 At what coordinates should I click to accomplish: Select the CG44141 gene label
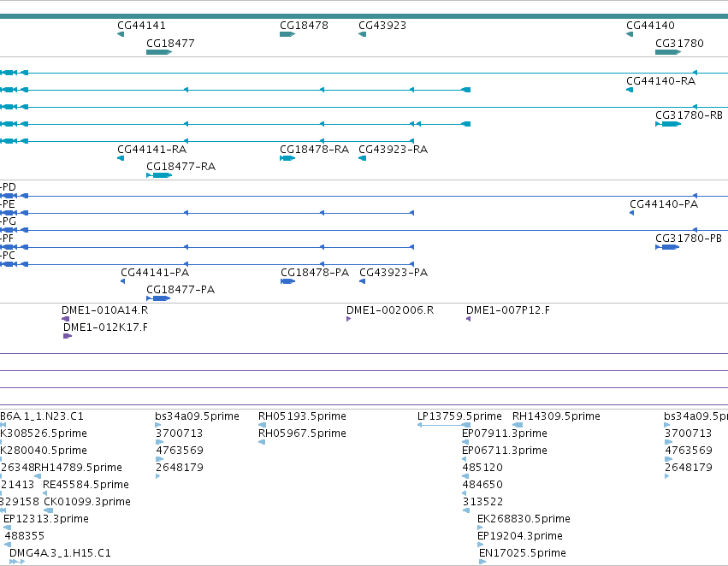(x=141, y=26)
